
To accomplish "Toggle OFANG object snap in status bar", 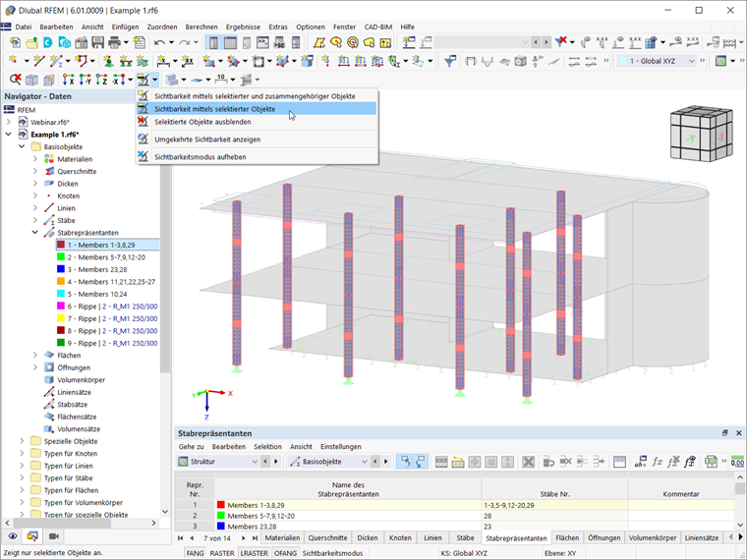I will [x=285, y=553].
